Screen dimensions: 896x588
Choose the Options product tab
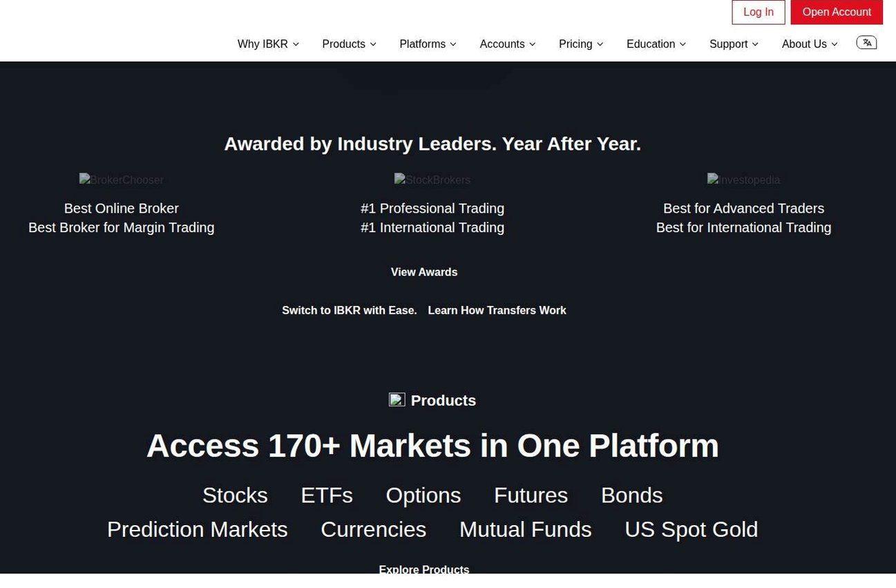[423, 495]
